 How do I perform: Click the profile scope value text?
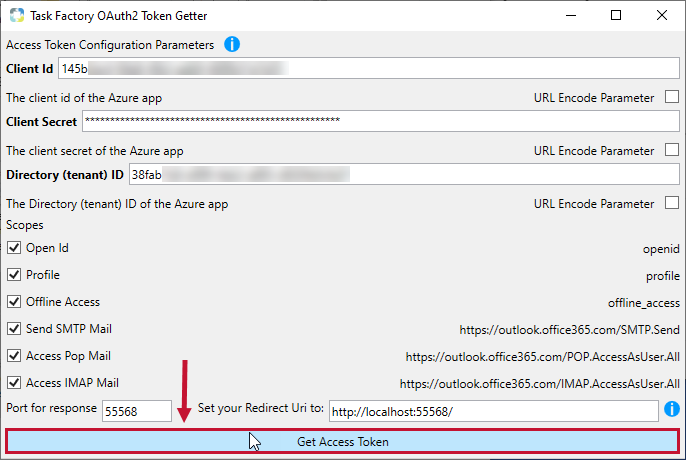click(x=663, y=276)
